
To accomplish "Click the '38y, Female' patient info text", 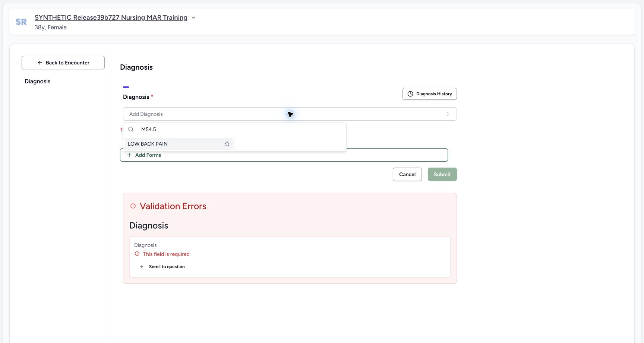I will click(51, 27).
